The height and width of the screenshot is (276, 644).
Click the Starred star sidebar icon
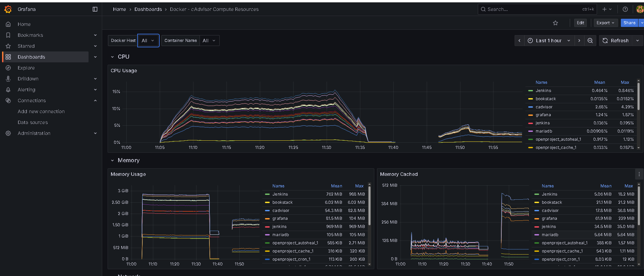(x=8, y=46)
